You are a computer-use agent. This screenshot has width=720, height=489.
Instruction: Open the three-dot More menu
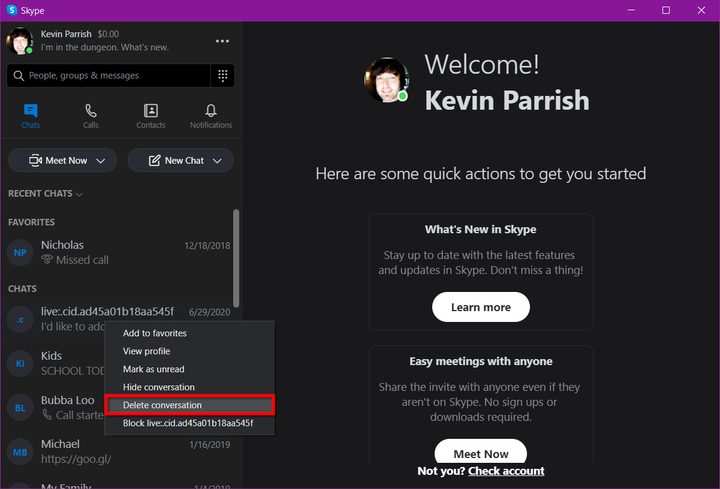(222, 41)
